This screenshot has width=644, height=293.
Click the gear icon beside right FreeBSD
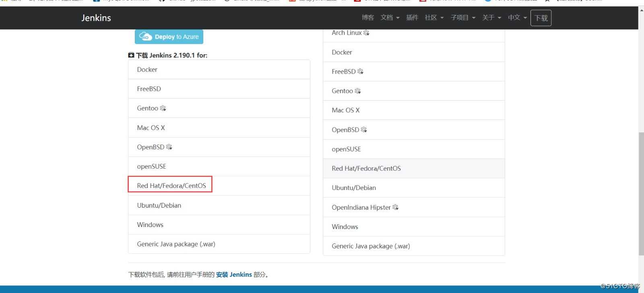point(360,71)
